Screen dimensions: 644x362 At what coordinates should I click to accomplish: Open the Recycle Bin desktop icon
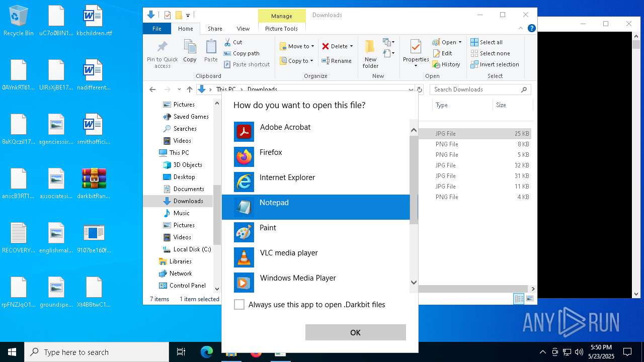[x=19, y=21]
